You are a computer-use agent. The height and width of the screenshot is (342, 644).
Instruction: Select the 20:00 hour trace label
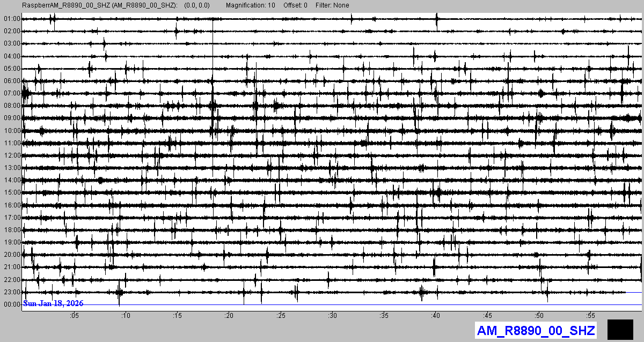coord(12,255)
